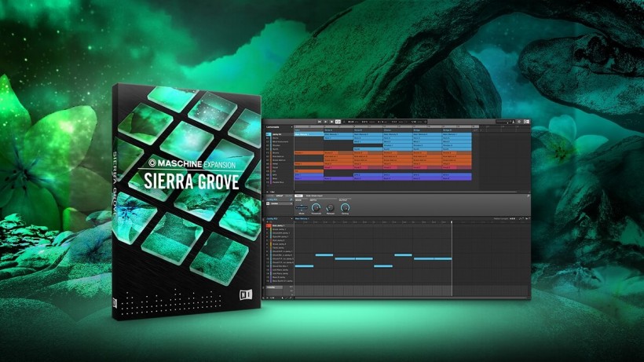Image resolution: width=644 pixels, height=362 pixels.
Task: Open the Mode selector in plugin panel
Action: pos(302,207)
